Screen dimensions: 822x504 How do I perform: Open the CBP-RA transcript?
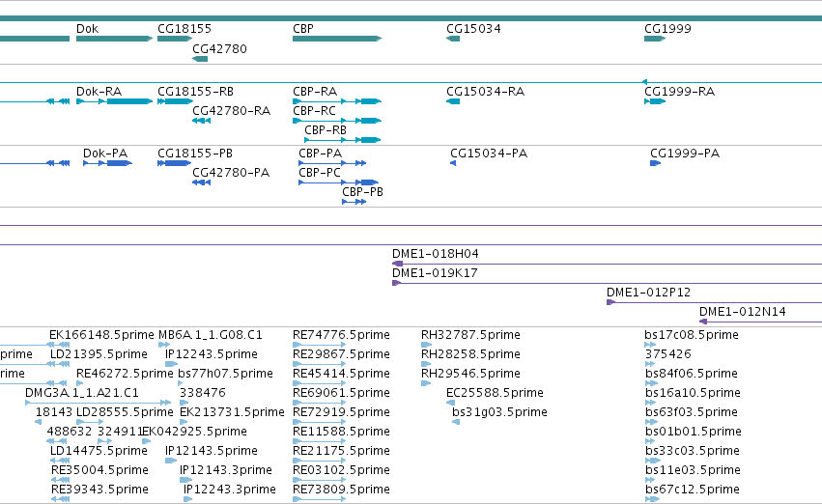337,101
